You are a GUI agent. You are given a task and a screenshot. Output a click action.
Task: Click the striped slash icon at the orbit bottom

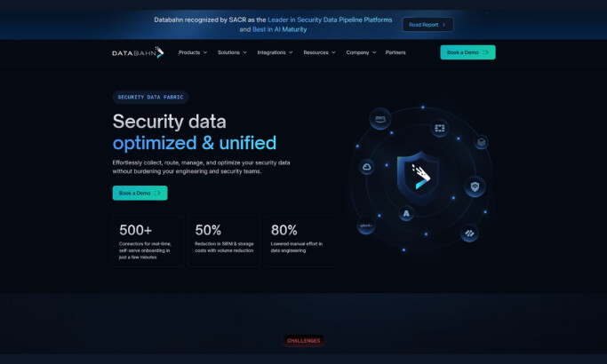pos(469,233)
